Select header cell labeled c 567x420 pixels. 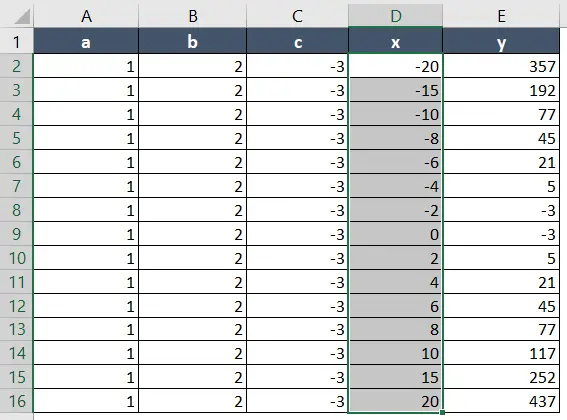click(297, 42)
